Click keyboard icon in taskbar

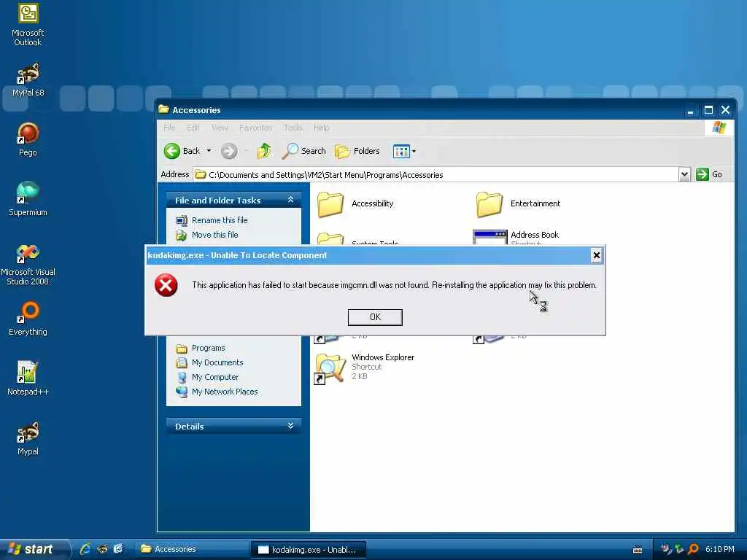tap(638, 550)
